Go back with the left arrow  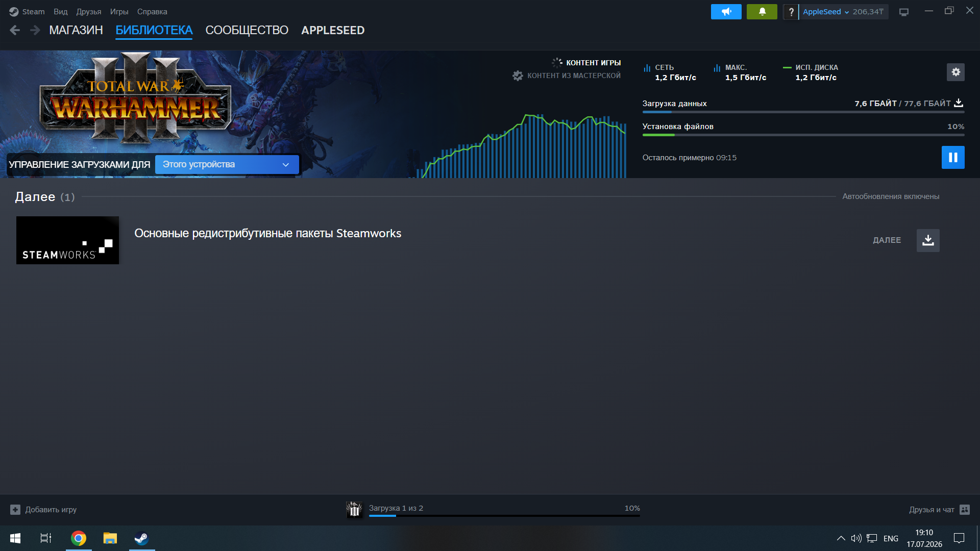click(15, 30)
